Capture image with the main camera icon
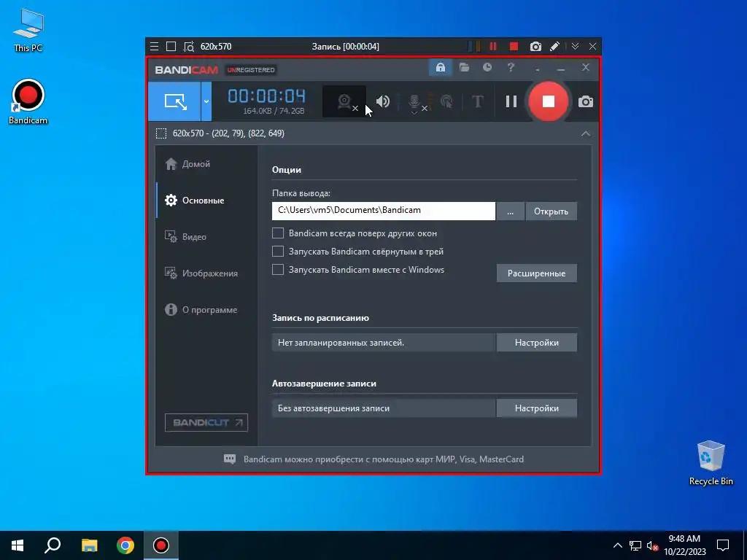Image resolution: width=747 pixels, height=560 pixels. [x=586, y=101]
